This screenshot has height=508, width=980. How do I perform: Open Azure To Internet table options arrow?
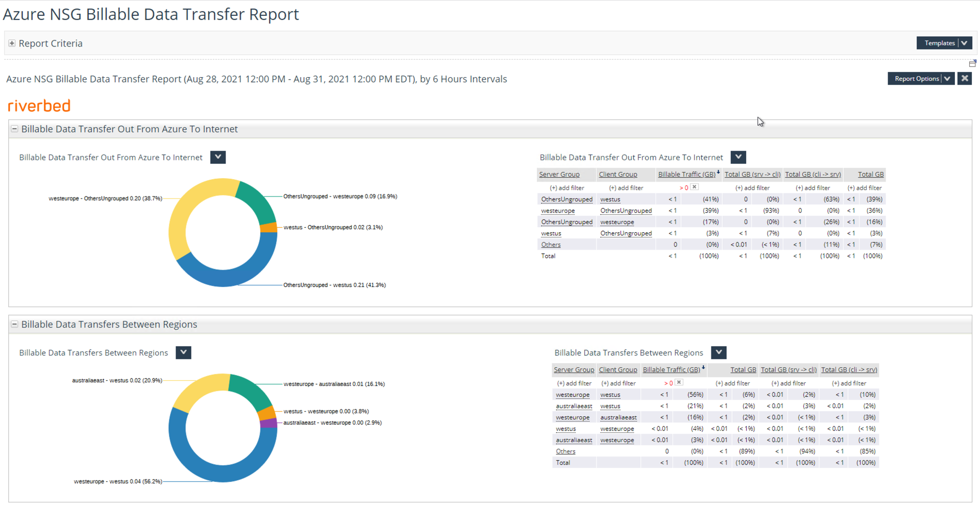(738, 157)
